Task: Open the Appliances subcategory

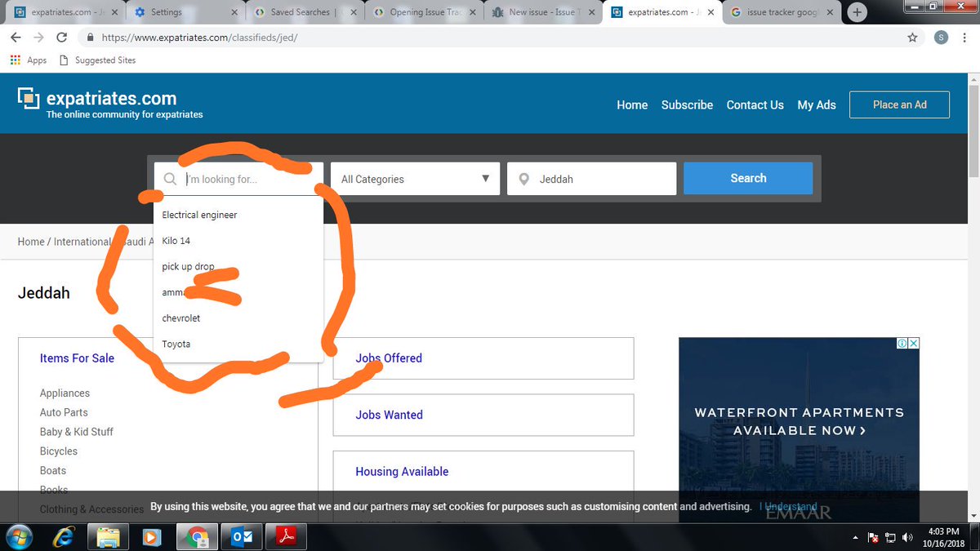Action: tap(65, 393)
